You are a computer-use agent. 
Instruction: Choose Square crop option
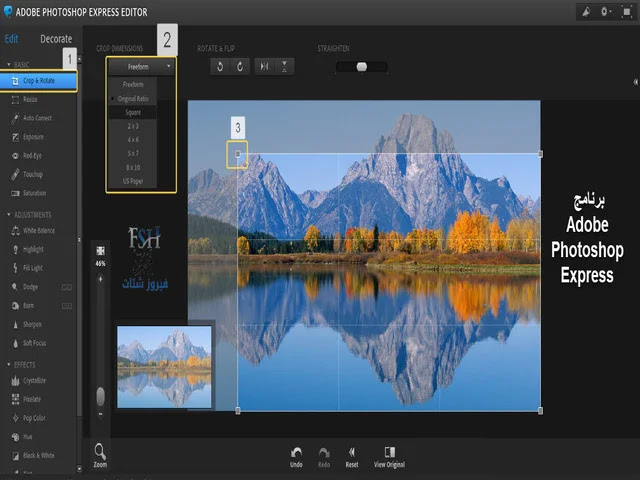click(133, 112)
